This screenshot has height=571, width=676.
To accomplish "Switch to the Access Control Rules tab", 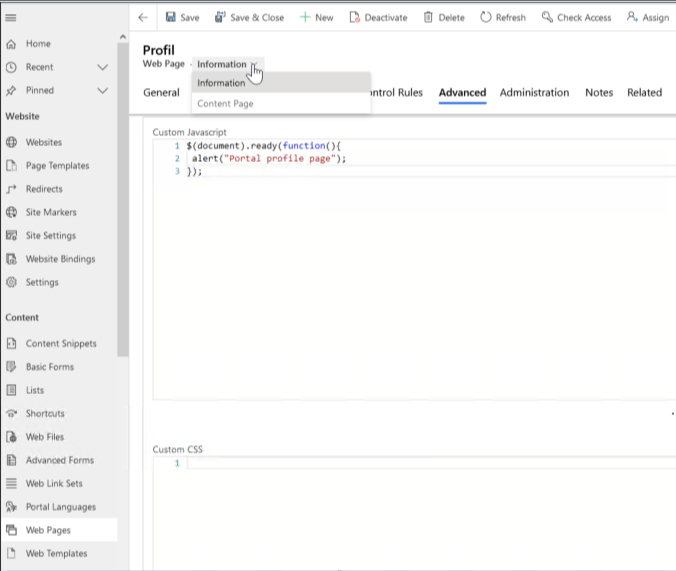I will (x=397, y=93).
